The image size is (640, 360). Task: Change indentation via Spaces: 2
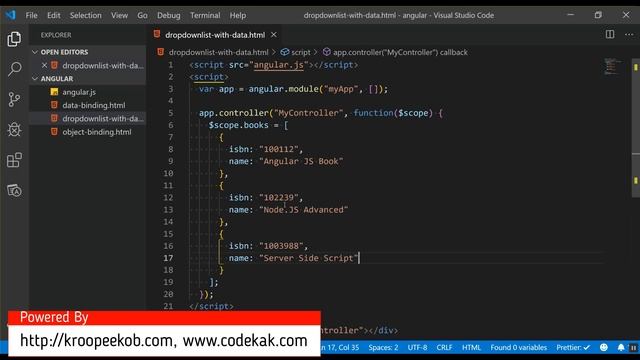[x=383, y=347]
